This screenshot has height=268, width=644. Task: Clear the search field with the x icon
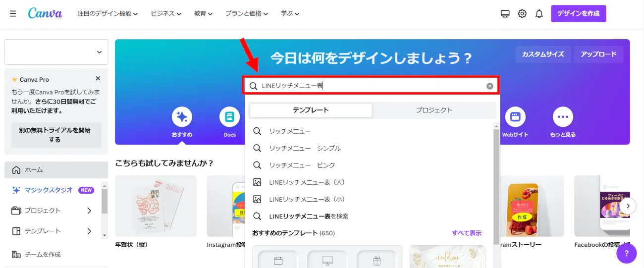pyautogui.click(x=490, y=86)
